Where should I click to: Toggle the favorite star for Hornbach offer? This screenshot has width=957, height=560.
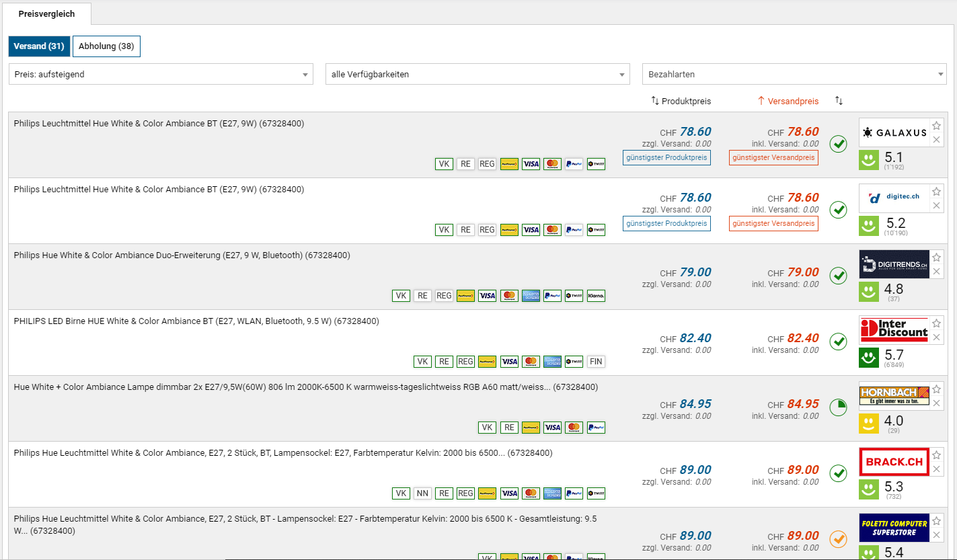936,389
